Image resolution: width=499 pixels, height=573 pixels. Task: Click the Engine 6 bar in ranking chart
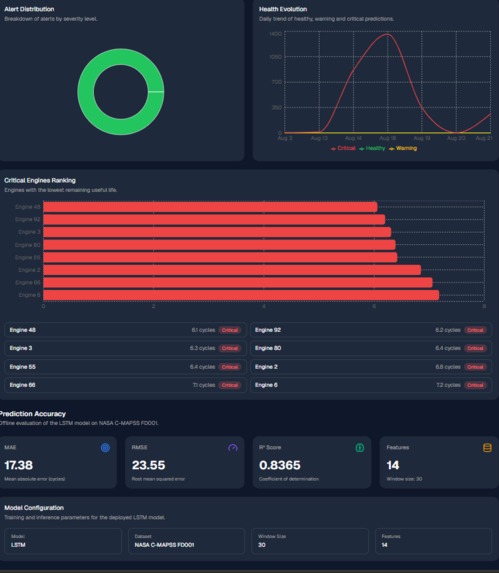tap(241, 295)
